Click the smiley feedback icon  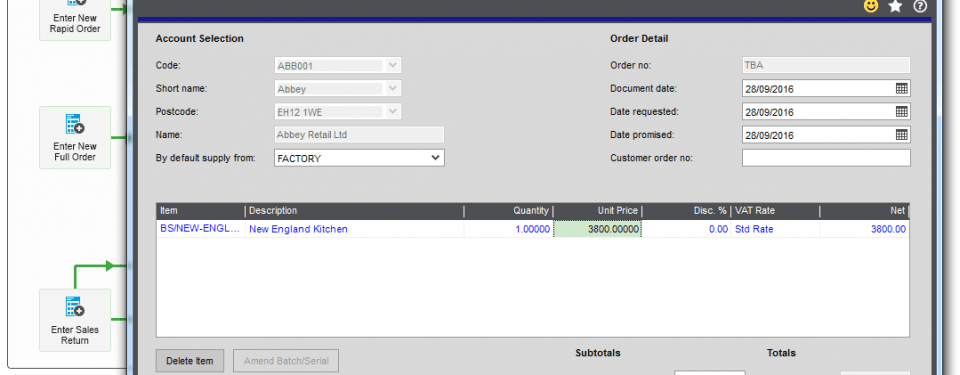pos(871,6)
